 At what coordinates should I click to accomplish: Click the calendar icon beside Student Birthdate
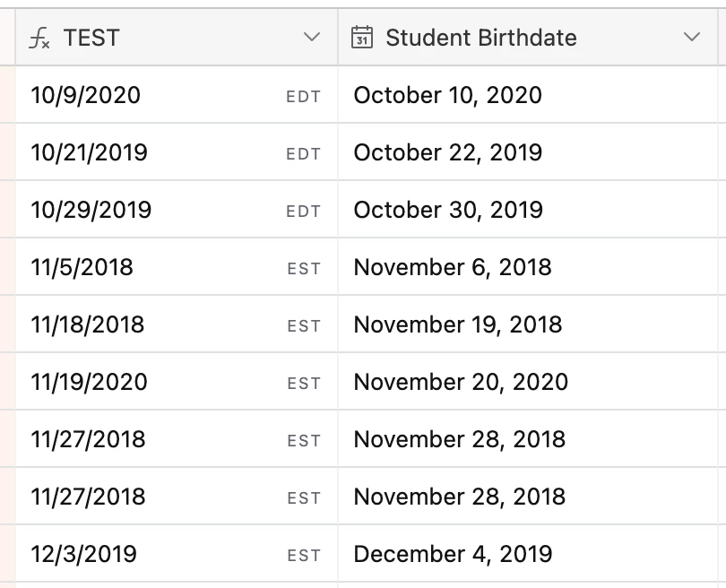[362, 38]
